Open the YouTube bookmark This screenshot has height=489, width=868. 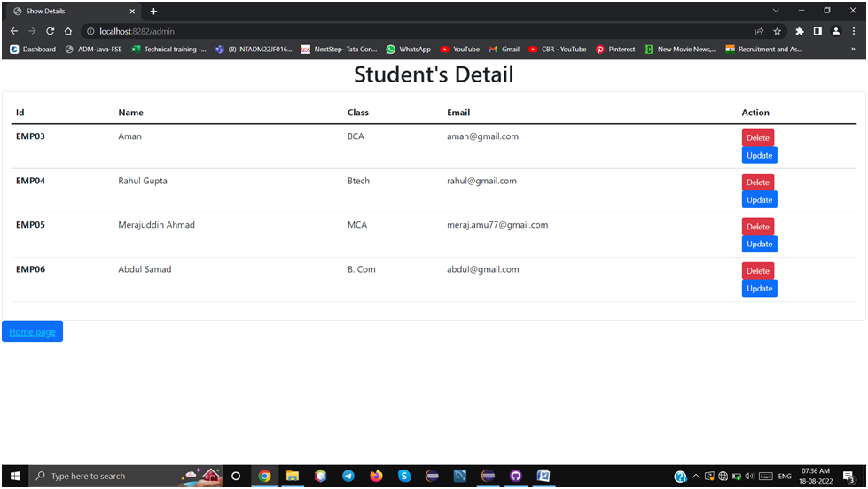tap(460, 50)
